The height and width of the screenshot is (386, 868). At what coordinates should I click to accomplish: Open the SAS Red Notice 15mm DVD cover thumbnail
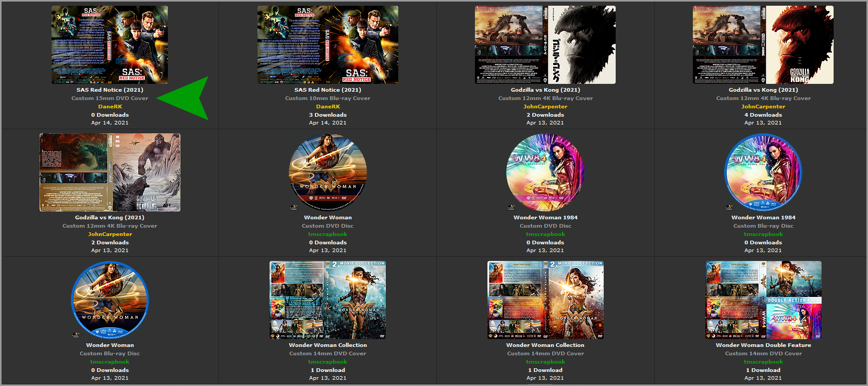(x=109, y=45)
